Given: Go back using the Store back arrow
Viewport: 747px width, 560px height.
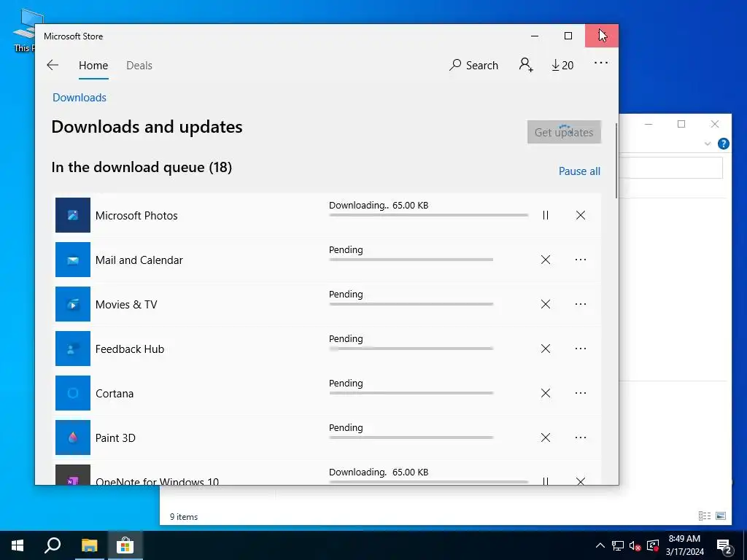Looking at the screenshot, I should coord(53,65).
